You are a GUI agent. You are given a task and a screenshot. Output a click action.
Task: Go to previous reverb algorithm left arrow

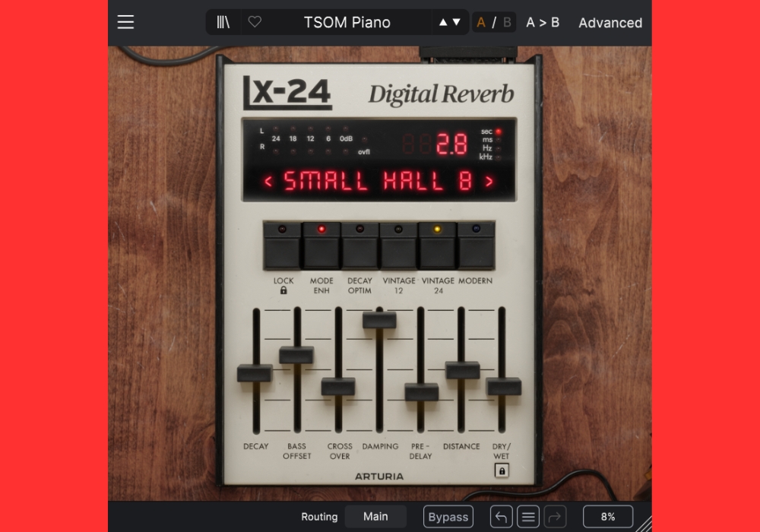[268, 182]
